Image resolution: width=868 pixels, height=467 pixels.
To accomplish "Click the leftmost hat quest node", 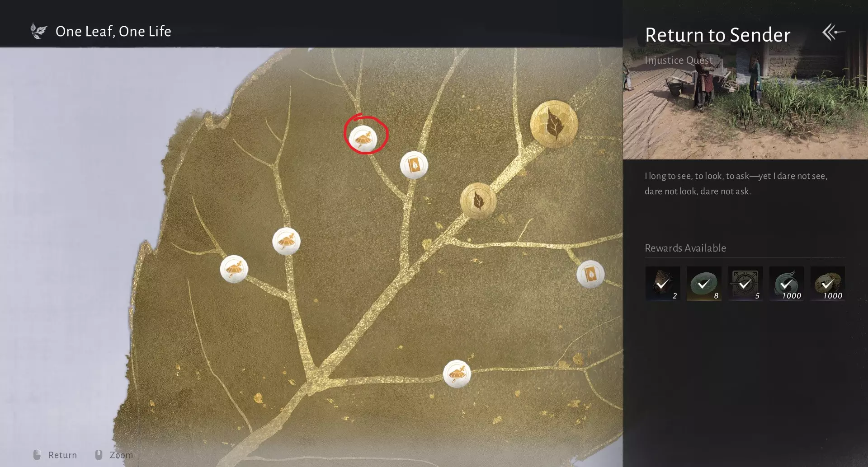I will (234, 269).
